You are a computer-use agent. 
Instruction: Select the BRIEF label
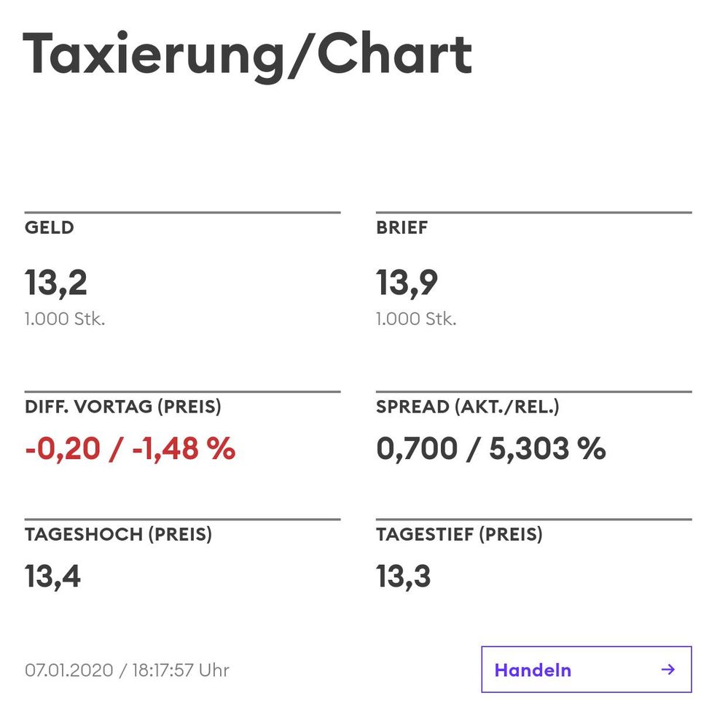pos(402,227)
